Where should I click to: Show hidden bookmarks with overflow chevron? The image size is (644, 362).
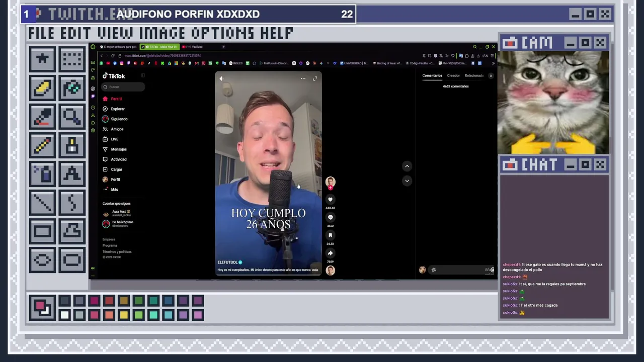[x=493, y=63]
